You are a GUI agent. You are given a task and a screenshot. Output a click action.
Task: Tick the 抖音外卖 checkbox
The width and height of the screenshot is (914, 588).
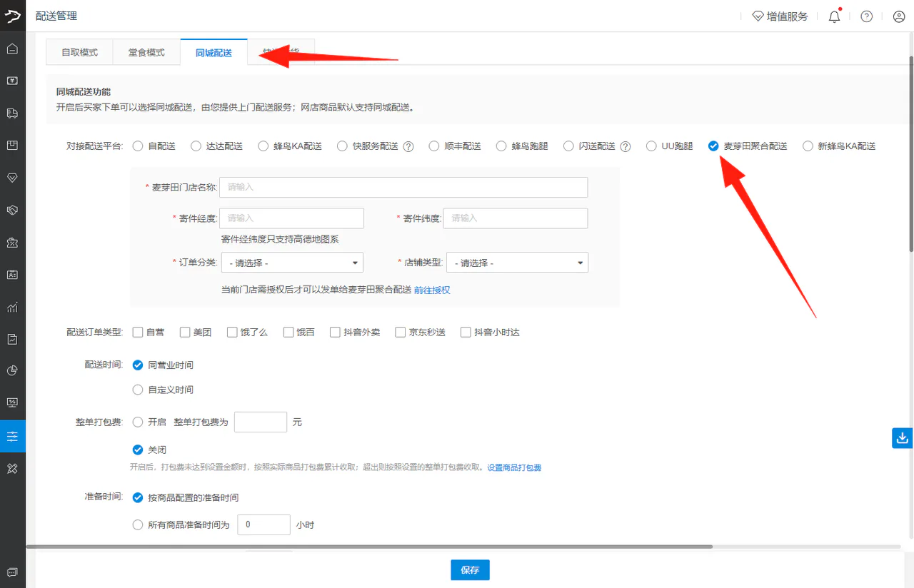[335, 332]
